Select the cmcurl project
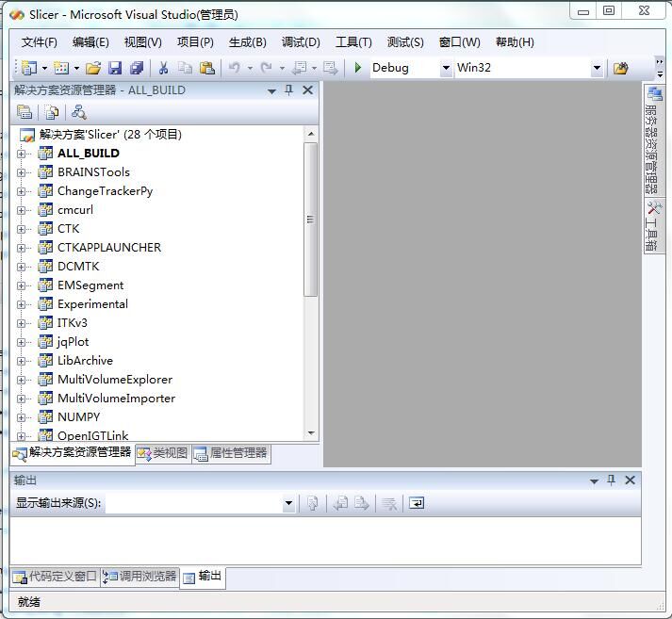This screenshot has height=619, width=672. tap(75, 210)
